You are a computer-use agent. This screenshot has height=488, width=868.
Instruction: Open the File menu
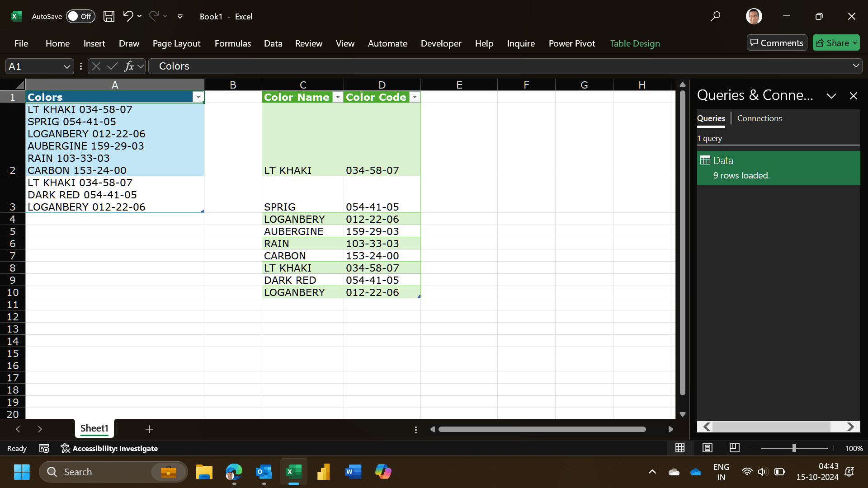tap(21, 43)
